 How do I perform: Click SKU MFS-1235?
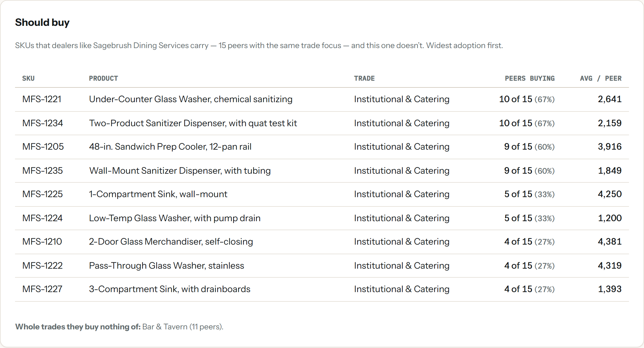43,171
